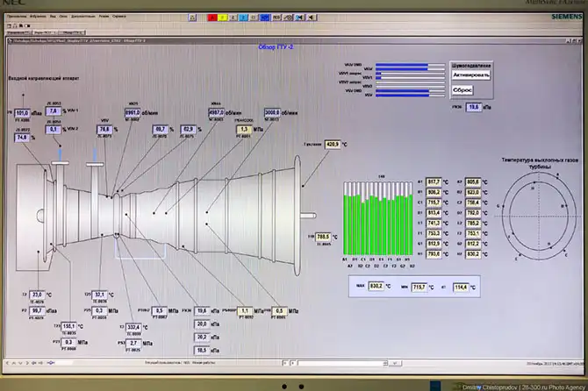Click the MAX 830,2 °C value box
588x391 pixels.
(376, 286)
